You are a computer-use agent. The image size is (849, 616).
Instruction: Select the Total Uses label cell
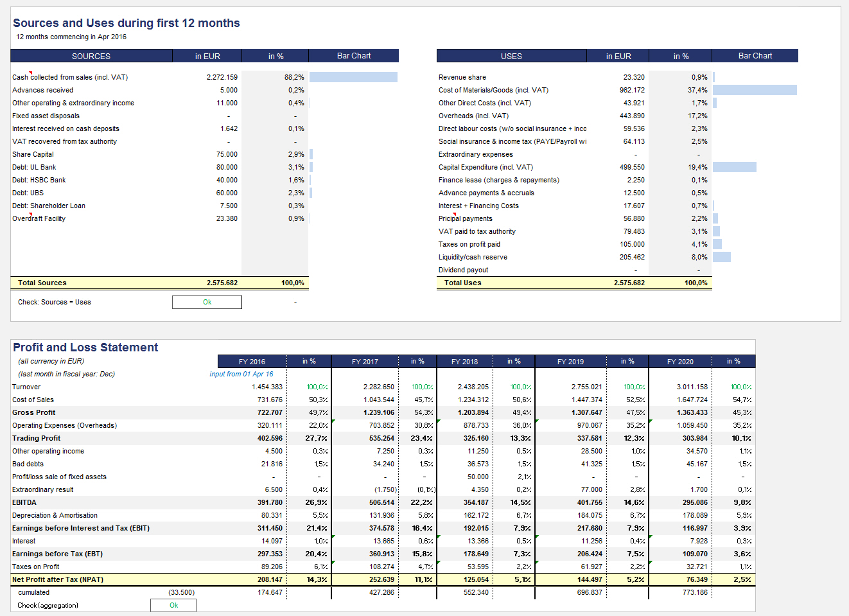(x=462, y=283)
